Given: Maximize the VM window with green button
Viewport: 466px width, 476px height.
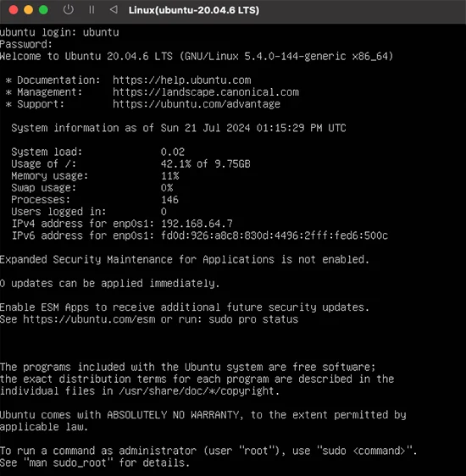Looking at the screenshot, I should [43, 9].
